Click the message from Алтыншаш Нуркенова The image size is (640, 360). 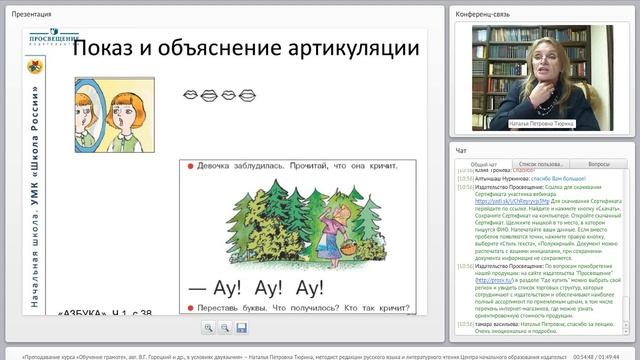[x=522, y=178]
